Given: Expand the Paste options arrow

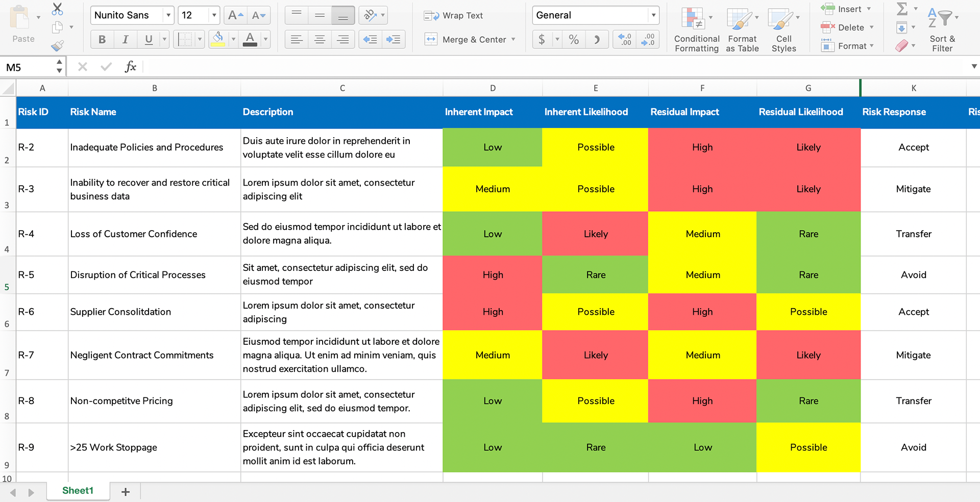Looking at the screenshot, I should pos(38,18).
